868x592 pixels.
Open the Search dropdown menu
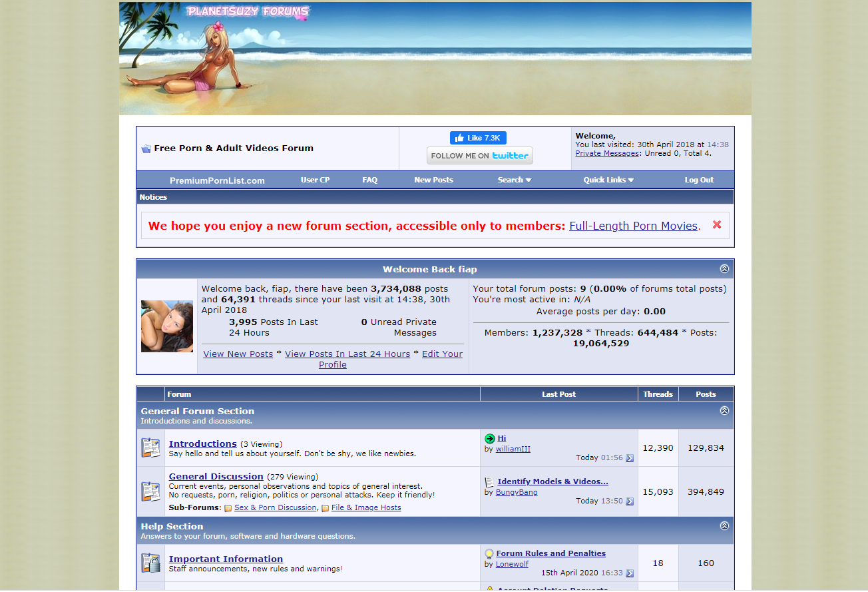(515, 180)
